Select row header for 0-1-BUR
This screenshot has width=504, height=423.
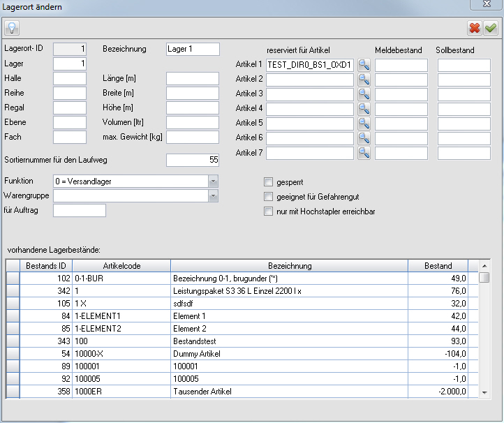[x=13, y=279]
